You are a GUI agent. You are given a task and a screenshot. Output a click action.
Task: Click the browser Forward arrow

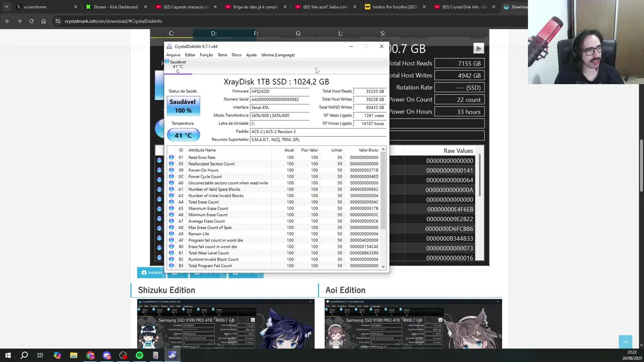[19, 21]
